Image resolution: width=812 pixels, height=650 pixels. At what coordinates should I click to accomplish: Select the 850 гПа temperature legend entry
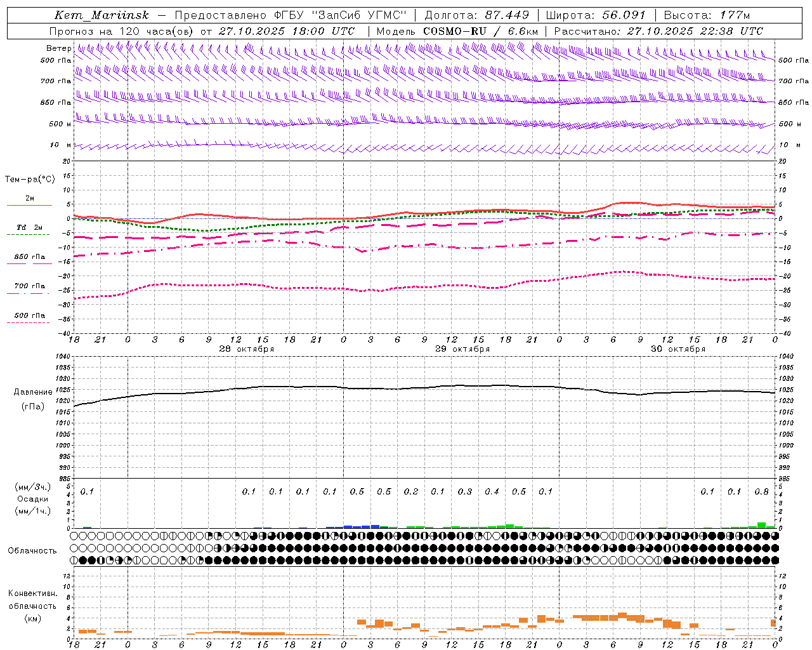point(30,257)
